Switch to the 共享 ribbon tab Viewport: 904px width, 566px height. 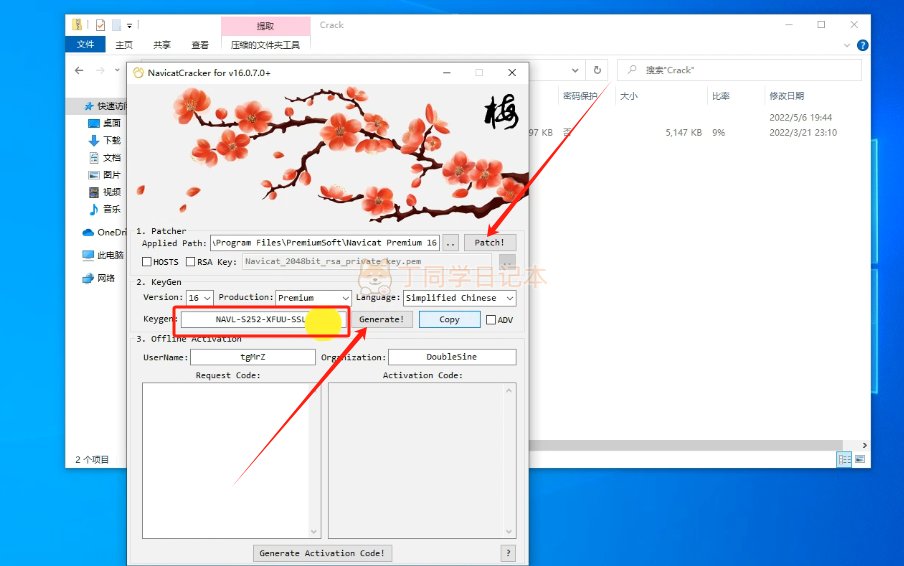coord(162,44)
